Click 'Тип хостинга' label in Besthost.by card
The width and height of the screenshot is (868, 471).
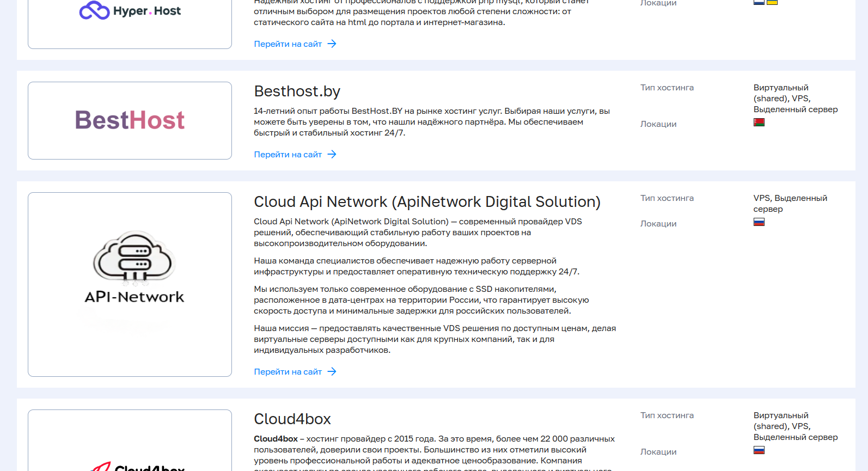(667, 88)
